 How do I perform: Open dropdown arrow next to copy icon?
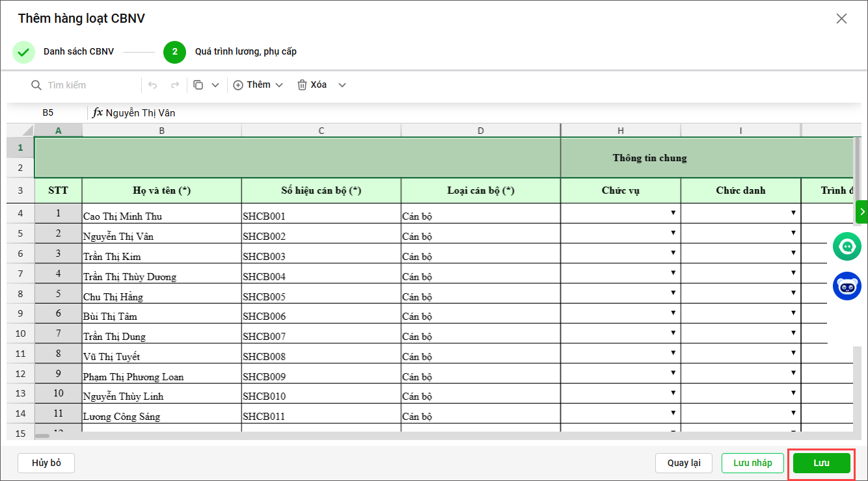pos(215,85)
